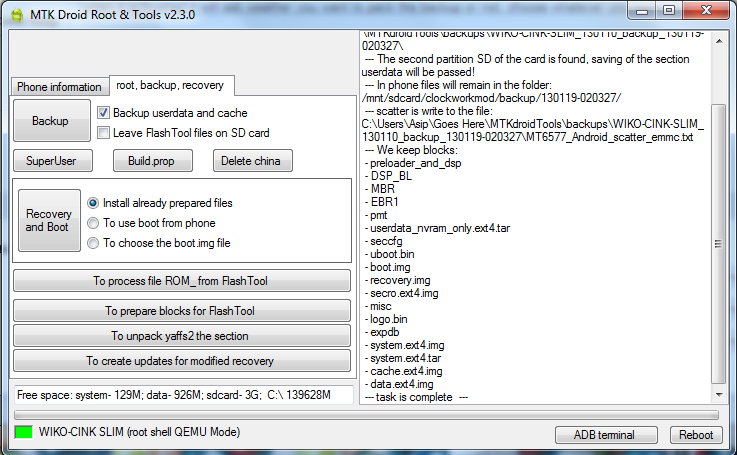Reboot the connected phone
The height and width of the screenshot is (455, 737).
(696, 434)
